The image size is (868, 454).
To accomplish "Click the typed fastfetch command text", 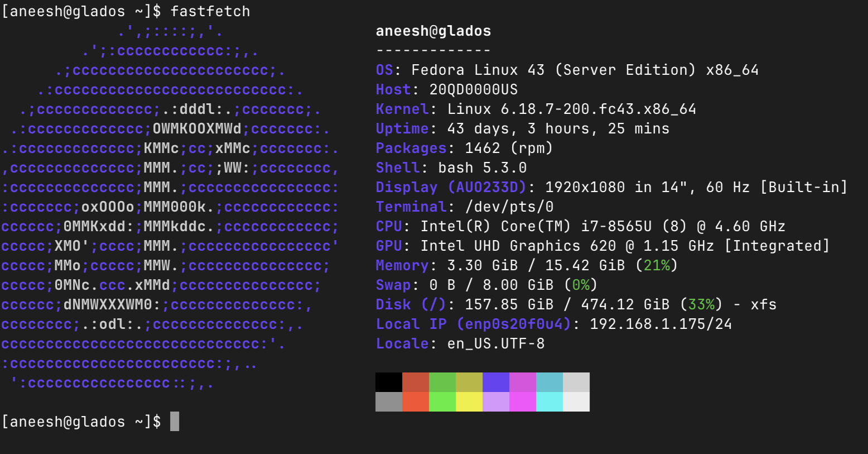I will 210,11.
